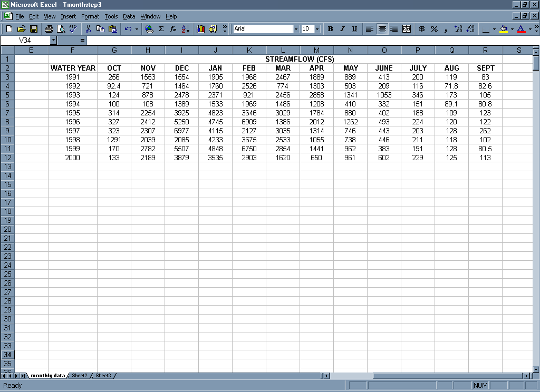Apply the yellow Fill Color swatch
The height and width of the screenshot is (392, 540).
click(x=504, y=29)
